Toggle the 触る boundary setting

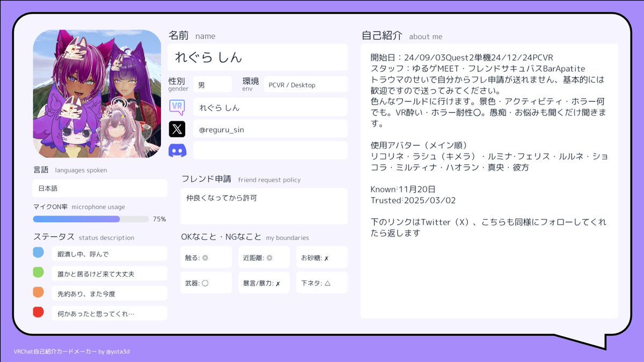pyautogui.click(x=206, y=257)
